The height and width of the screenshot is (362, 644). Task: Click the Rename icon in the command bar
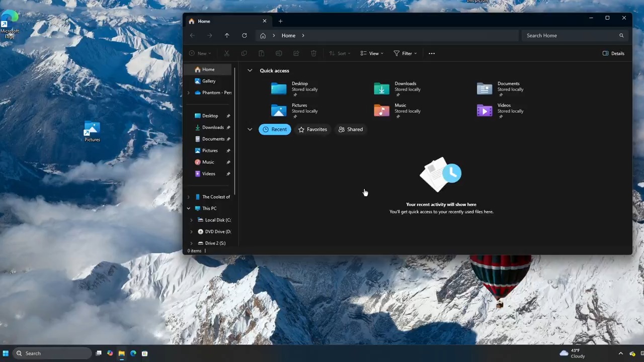coord(279,53)
